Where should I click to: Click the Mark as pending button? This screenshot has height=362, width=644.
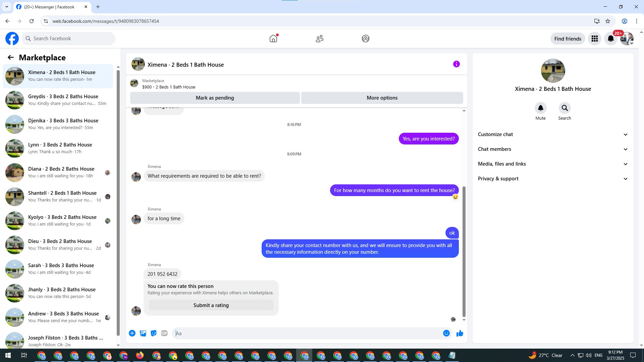click(215, 98)
